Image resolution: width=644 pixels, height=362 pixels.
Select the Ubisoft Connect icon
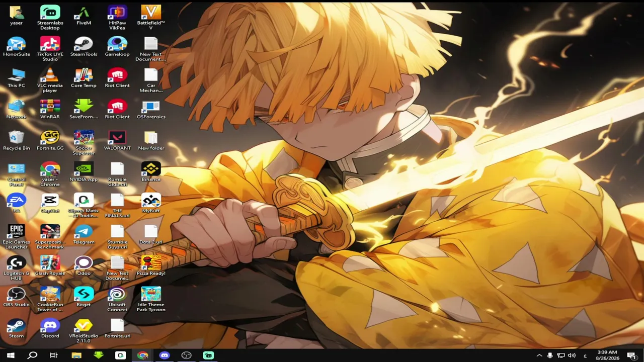coord(117,299)
